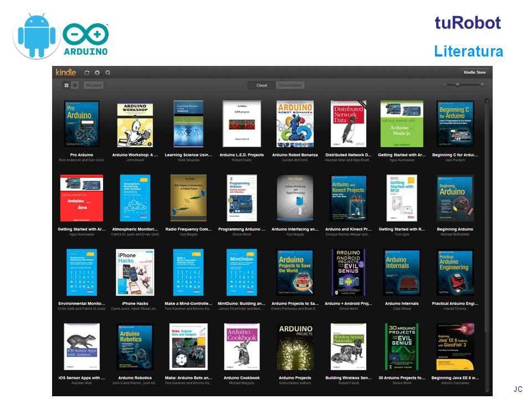The width and height of the screenshot is (532, 399).
Task: Open the Kindle Store button
Action: point(475,72)
